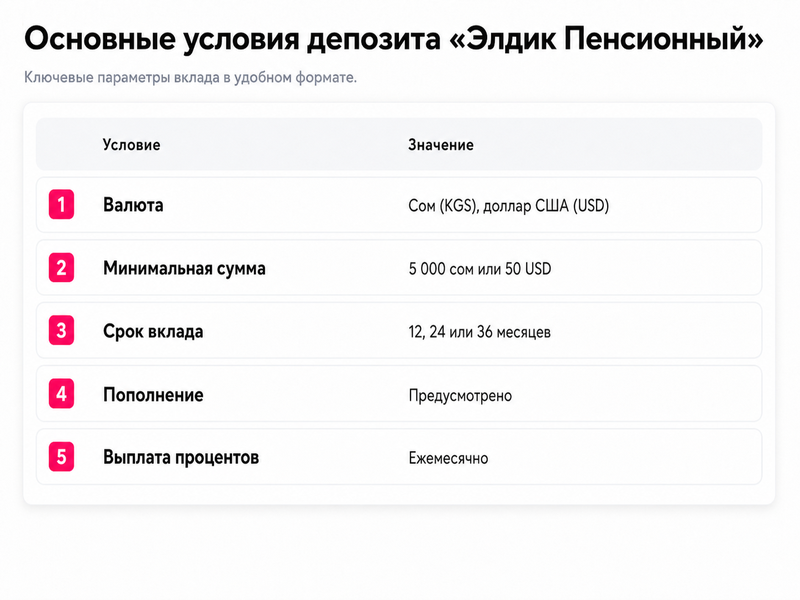This screenshot has height=600, width=800.
Task: Click the Значение column header
Action: coord(441,145)
